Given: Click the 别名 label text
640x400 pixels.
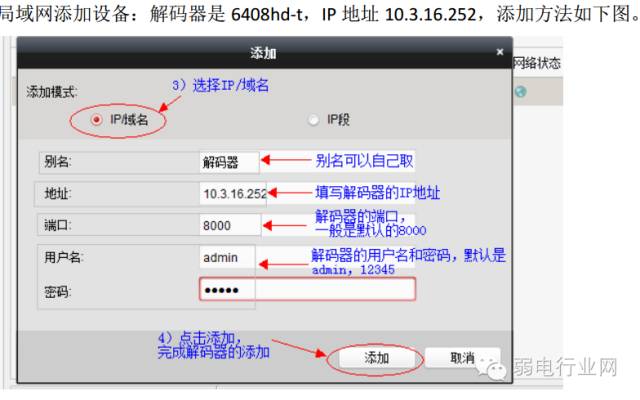Looking at the screenshot, I should [58, 162].
